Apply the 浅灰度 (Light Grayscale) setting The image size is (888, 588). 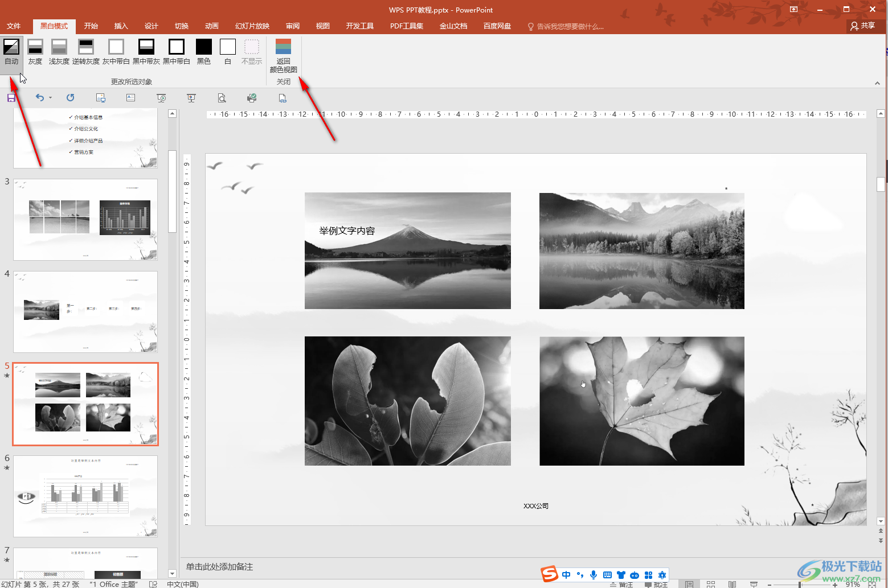point(59,52)
